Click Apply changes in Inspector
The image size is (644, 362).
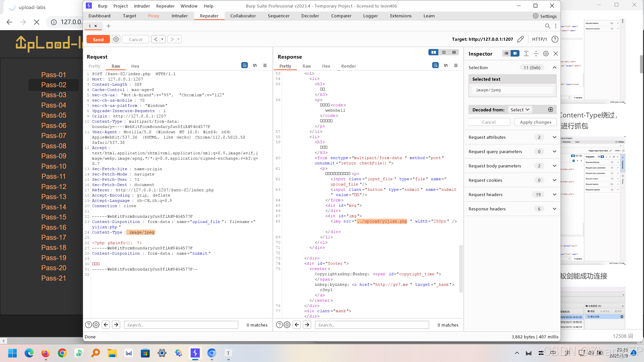click(x=535, y=122)
